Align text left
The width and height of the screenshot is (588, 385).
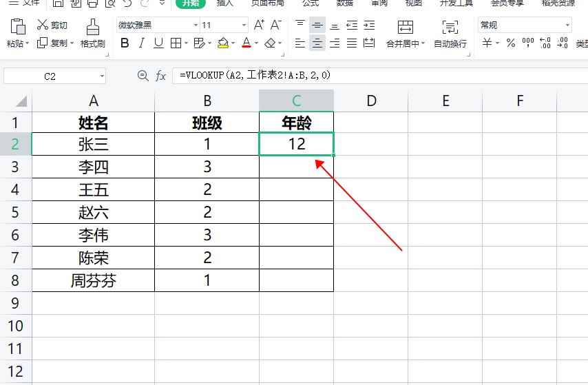pos(300,43)
